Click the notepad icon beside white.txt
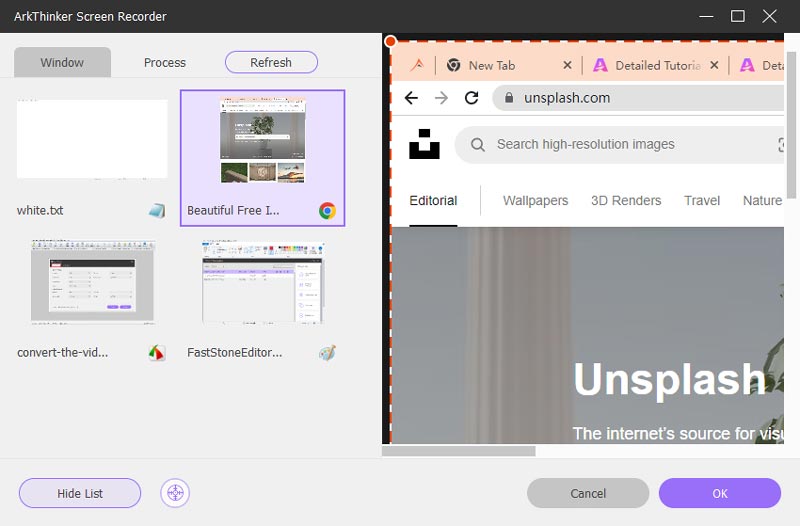 click(157, 210)
